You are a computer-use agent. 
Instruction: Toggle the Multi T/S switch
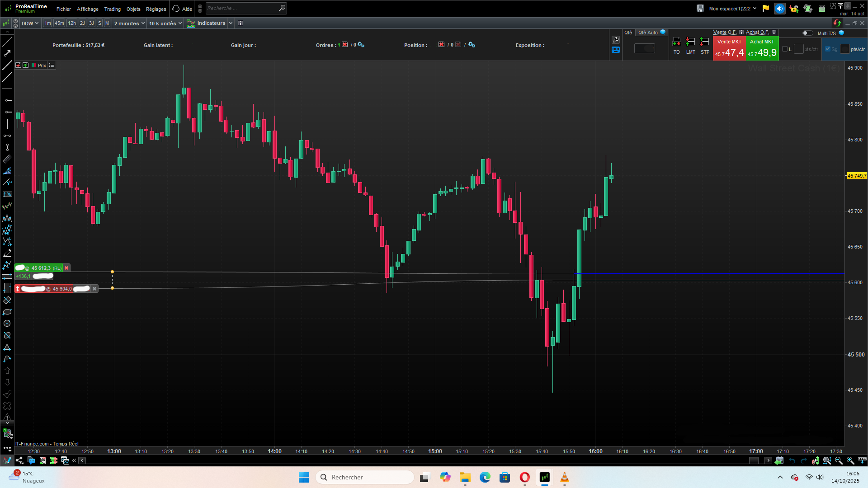[x=807, y=33]
